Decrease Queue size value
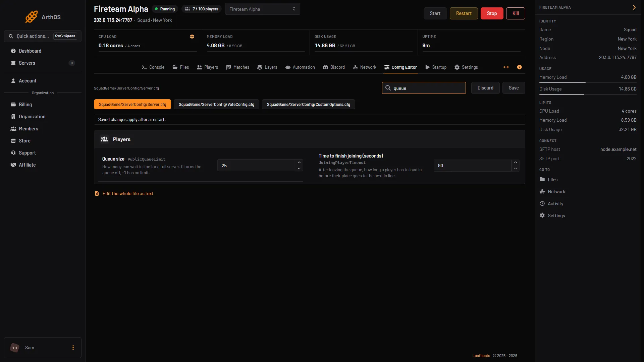 pyautogui.click(x=299, y=169)
